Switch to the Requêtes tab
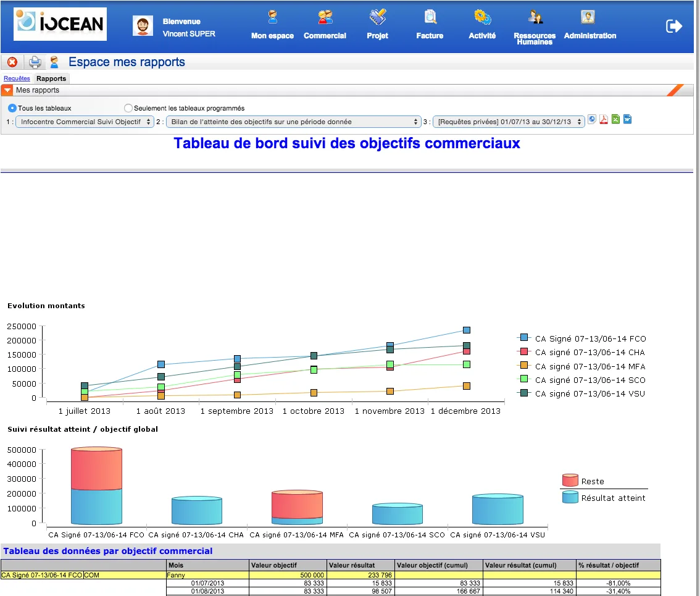700x596 pixels. 17,78
